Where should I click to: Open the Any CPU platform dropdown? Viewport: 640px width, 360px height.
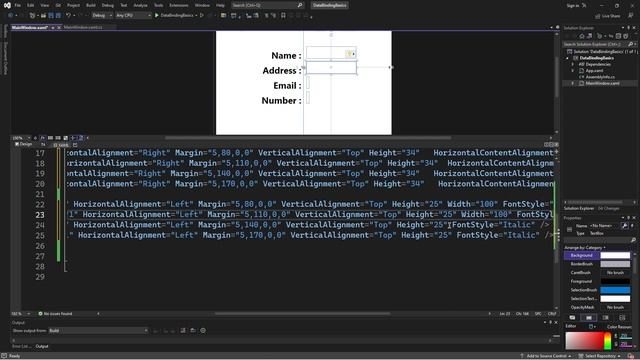click(x=133, y=15)
